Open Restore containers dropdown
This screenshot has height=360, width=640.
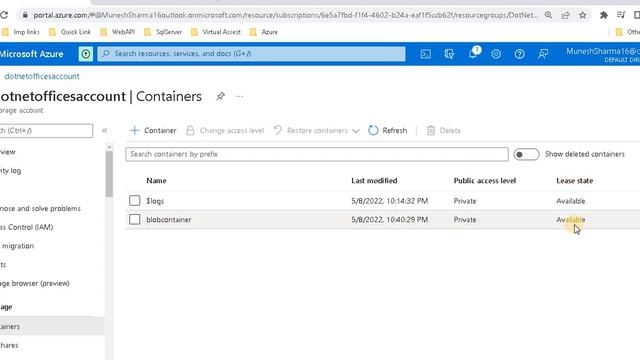pyautogui.click(x=316, y=131)
